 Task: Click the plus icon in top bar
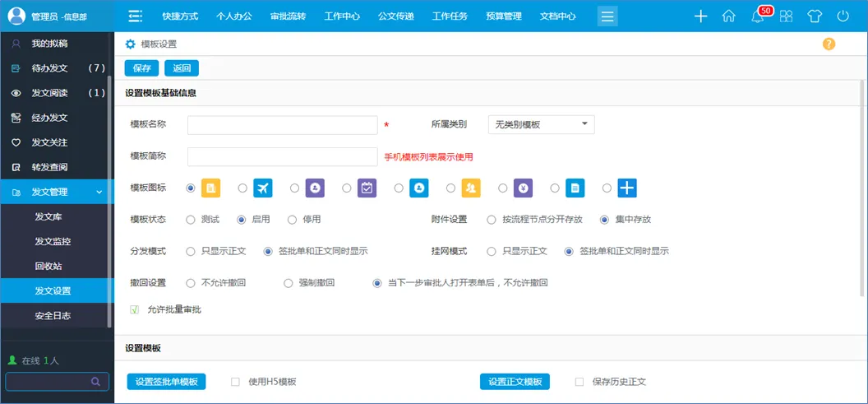[x=700, y=16]
